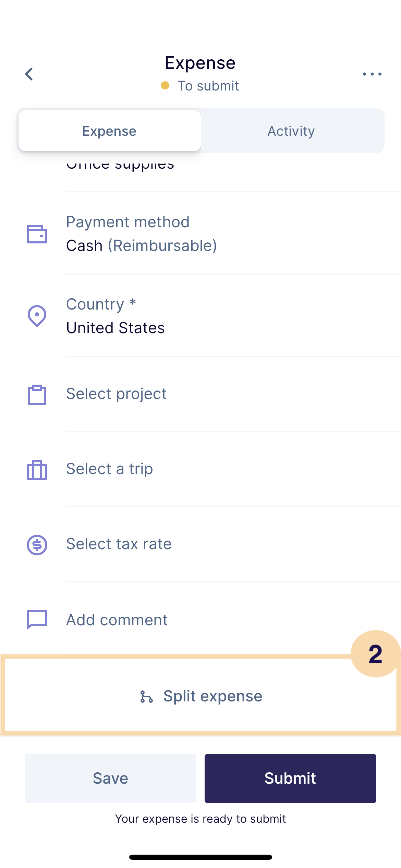Click the speech bubble comment icon
Screen dimensions: 401x868
(37, 619)
